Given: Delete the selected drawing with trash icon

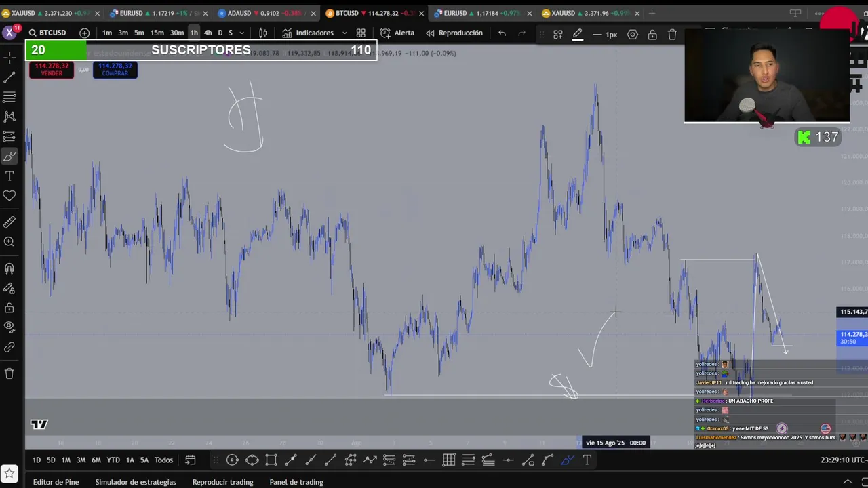Looking at the screenshot, I should coord(672,35).
